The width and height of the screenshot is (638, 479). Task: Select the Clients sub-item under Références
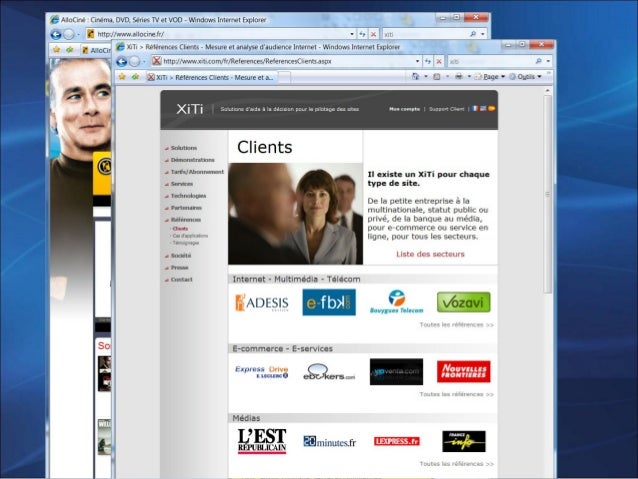pos(180,229)
